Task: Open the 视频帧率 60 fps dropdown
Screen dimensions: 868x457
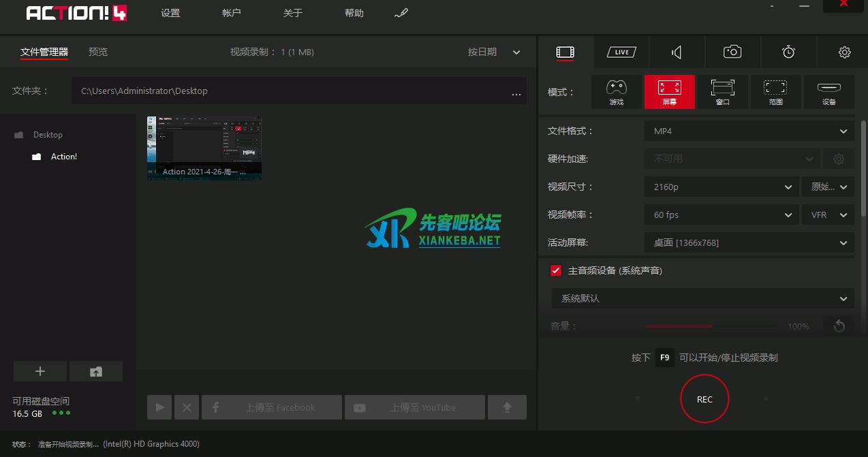Action: click(721, 215)
